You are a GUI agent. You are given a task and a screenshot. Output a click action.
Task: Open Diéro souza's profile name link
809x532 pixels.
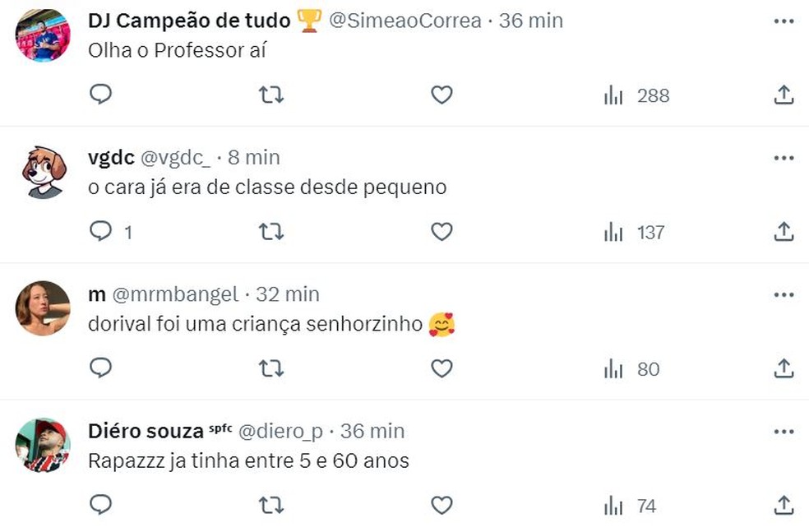coord(146,430)
